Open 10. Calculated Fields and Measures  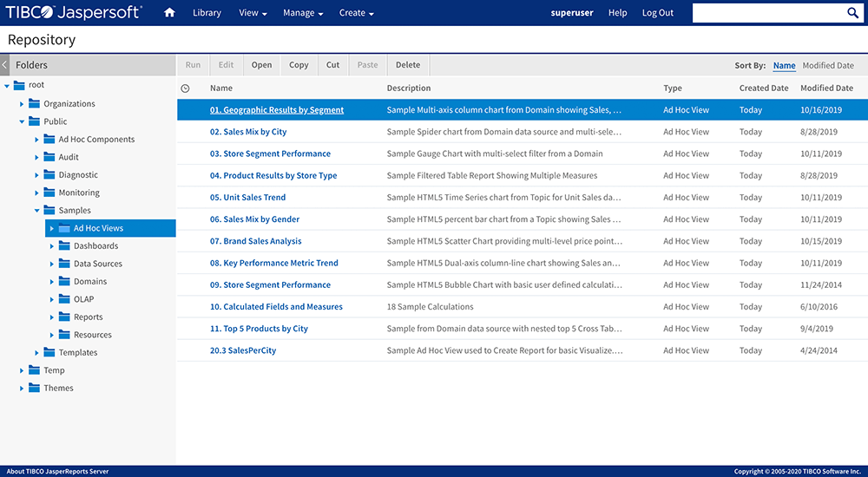pos(276,306)
